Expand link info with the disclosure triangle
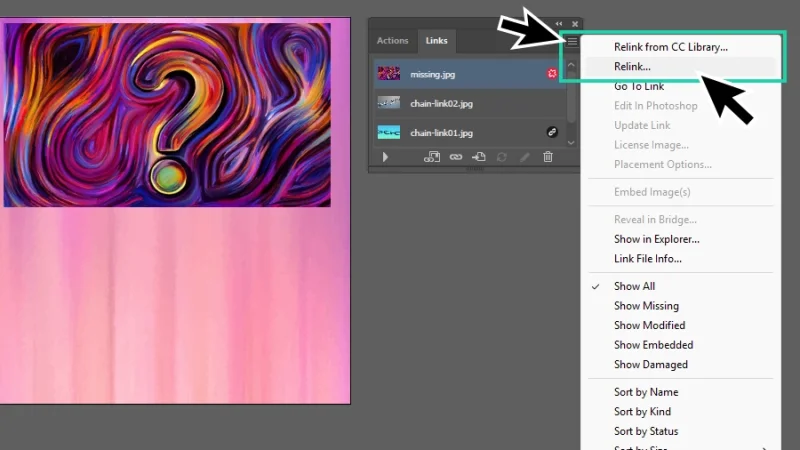Viewport: 800px width, 450px height. point(385,157)
